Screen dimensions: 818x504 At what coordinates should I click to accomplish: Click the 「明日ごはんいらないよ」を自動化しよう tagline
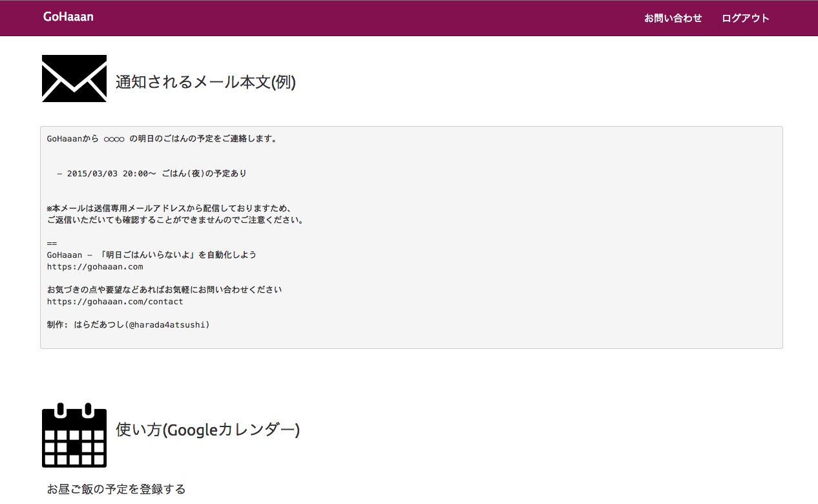tap(151, 255)
